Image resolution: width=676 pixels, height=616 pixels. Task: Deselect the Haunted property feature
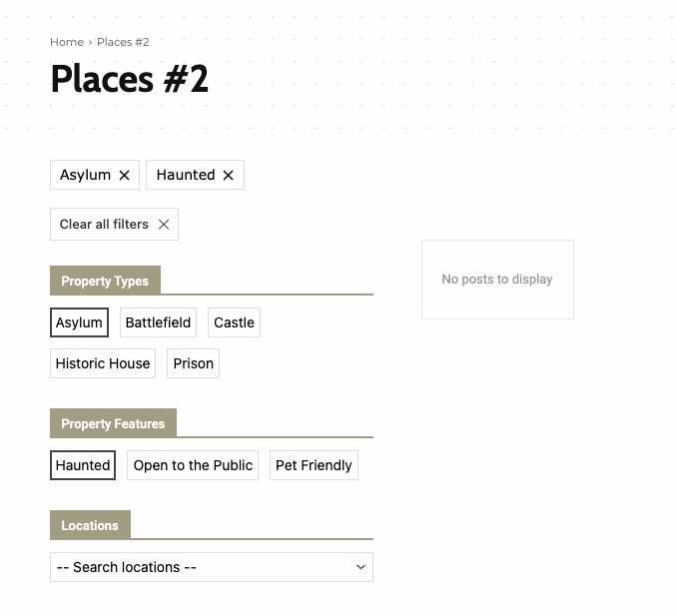[83, 465]
